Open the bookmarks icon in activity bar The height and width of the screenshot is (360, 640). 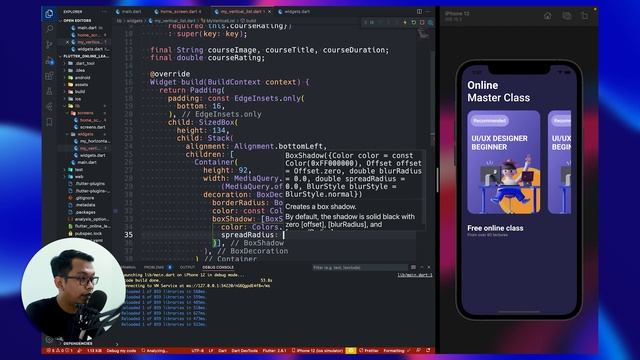pos(49,122)
